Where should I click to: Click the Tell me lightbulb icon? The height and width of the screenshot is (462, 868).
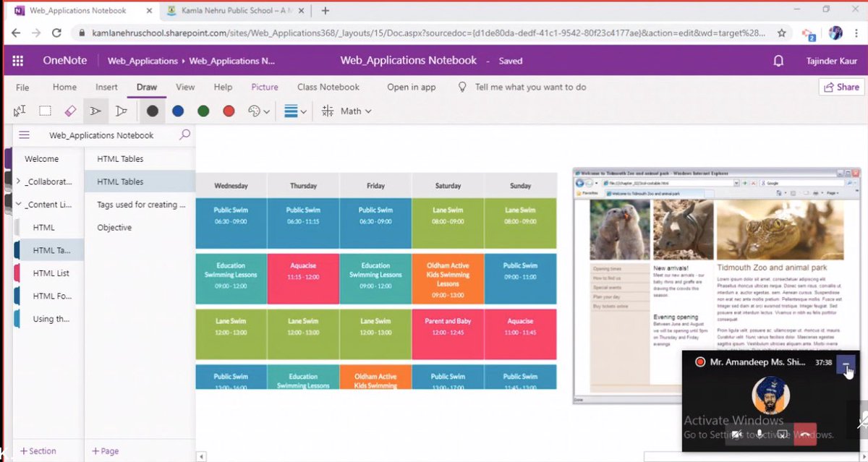coord(462,87)
